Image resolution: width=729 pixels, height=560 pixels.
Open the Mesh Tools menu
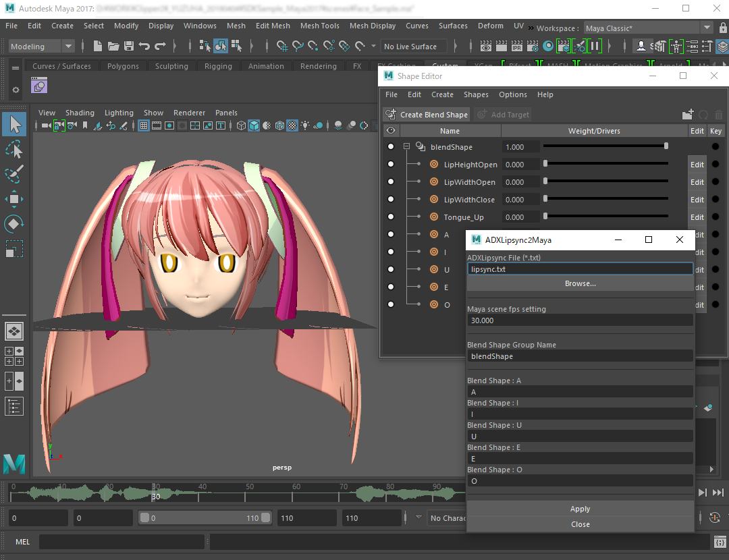319,26
